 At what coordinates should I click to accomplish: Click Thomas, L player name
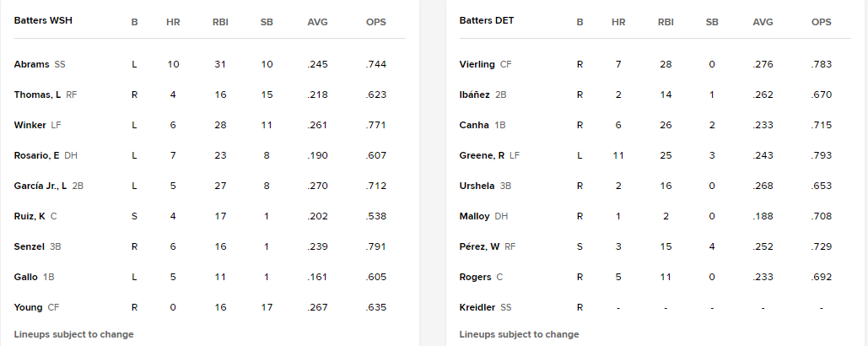click(37, 95)
